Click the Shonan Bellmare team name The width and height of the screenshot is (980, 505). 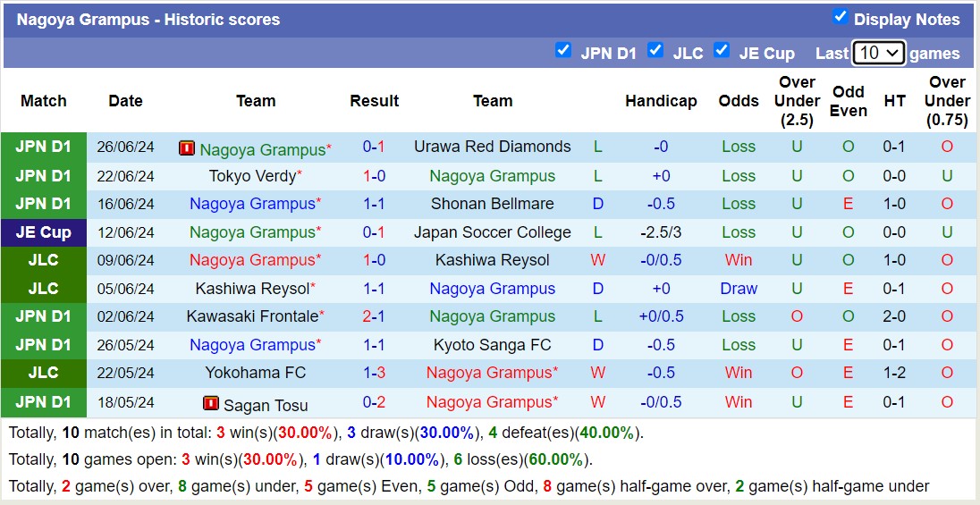coord(492,204)
